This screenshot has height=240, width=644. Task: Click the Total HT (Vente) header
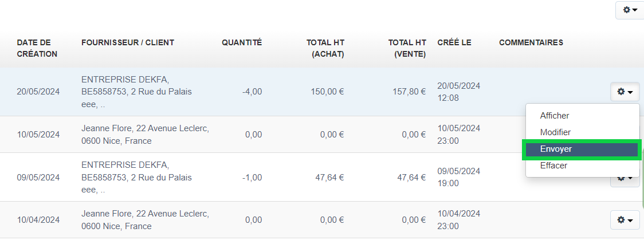coord(407,48)
